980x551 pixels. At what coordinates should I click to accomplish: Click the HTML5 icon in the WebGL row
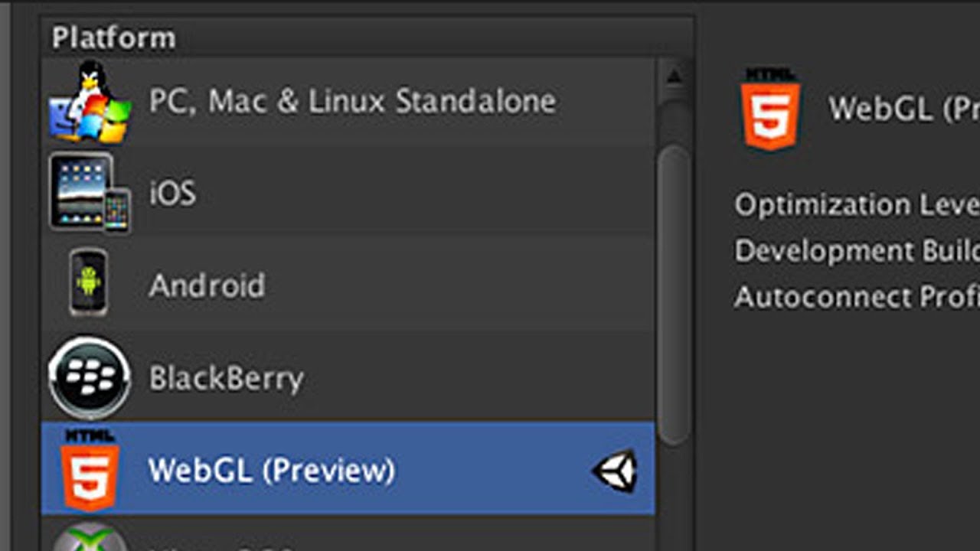[x=90, y=469]
